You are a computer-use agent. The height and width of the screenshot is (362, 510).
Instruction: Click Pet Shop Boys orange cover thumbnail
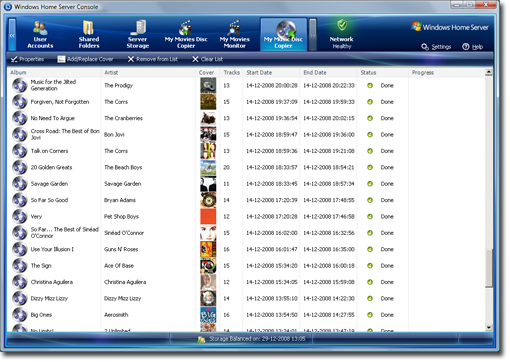click(208, 216)
